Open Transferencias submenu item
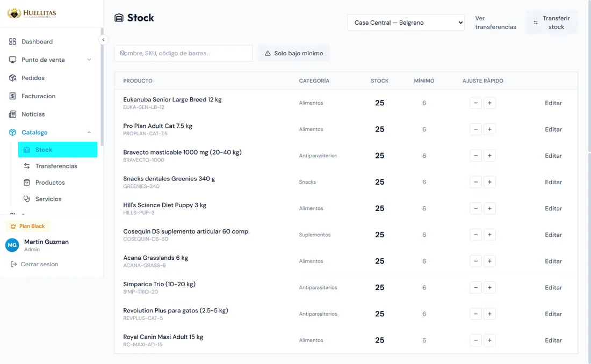The image size is (591, 364). [x=57, y=166]
